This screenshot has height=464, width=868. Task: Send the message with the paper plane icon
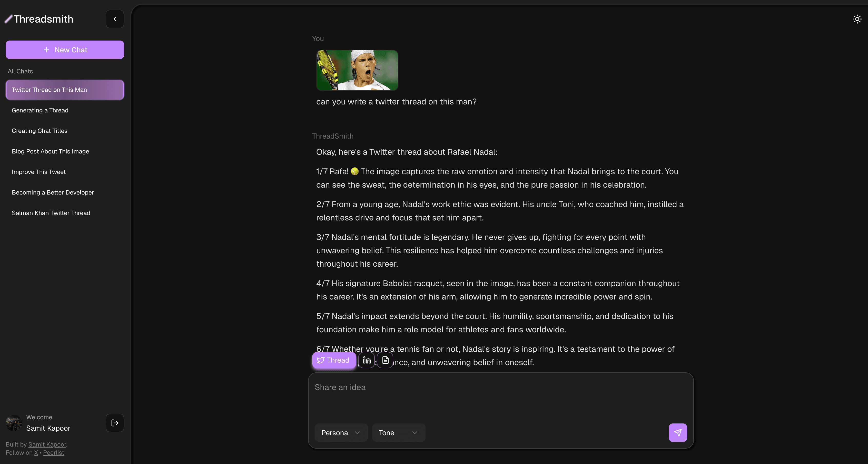click(678, 433)
